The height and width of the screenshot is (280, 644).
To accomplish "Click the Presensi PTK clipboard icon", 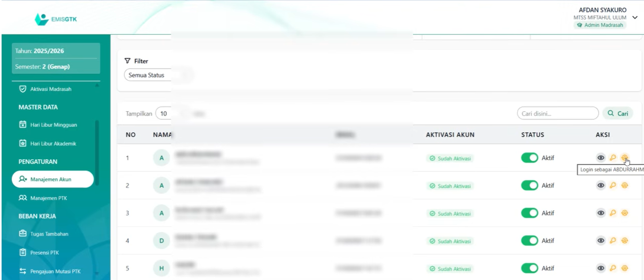I will click(22, 252).
